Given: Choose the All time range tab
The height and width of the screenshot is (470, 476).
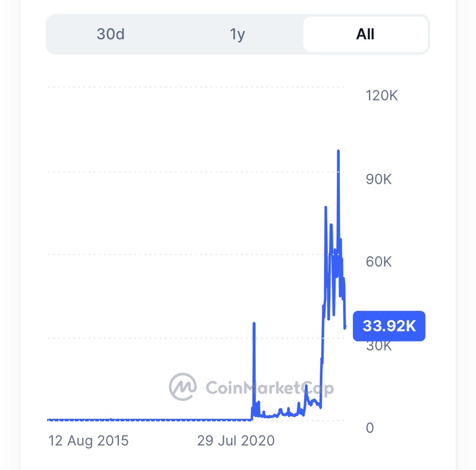Looking at the screenshot, I should pos(365,34).
